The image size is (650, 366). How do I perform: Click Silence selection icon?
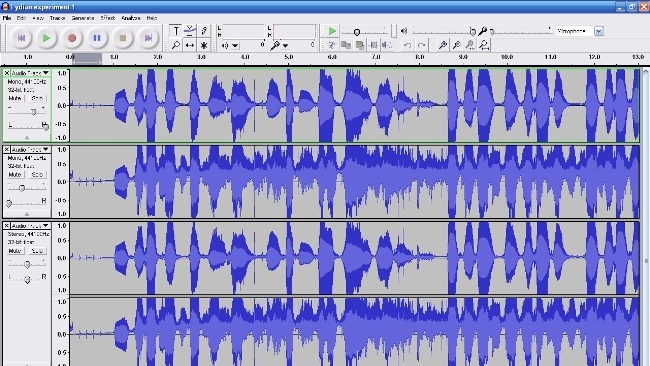tap(387, 45)
